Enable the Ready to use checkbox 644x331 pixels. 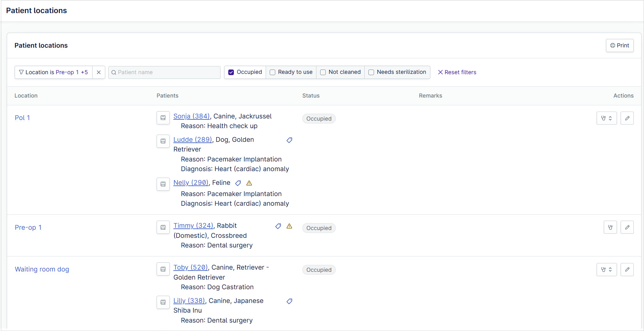272,72
